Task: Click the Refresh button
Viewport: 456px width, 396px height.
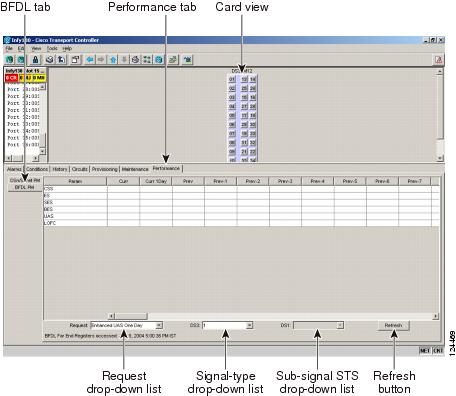Action: (393, 325)
